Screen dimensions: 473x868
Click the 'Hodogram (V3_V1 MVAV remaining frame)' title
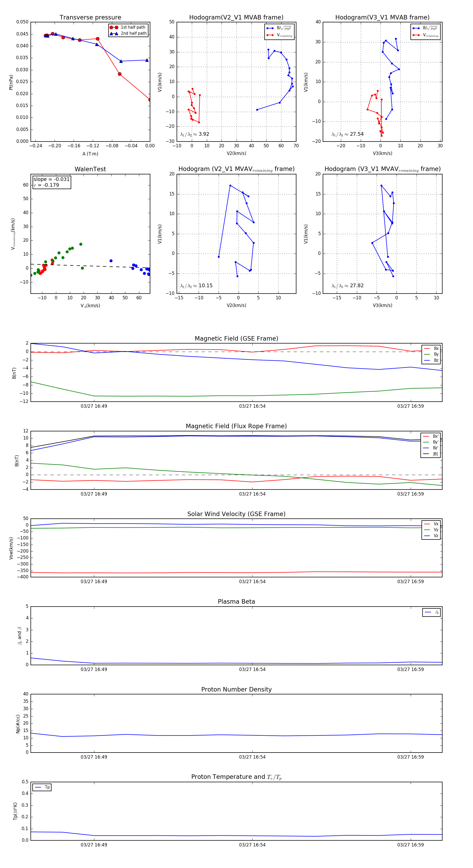[382, 169]
